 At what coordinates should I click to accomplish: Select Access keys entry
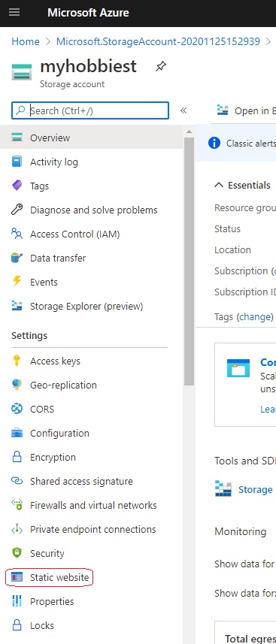(55, 361)
